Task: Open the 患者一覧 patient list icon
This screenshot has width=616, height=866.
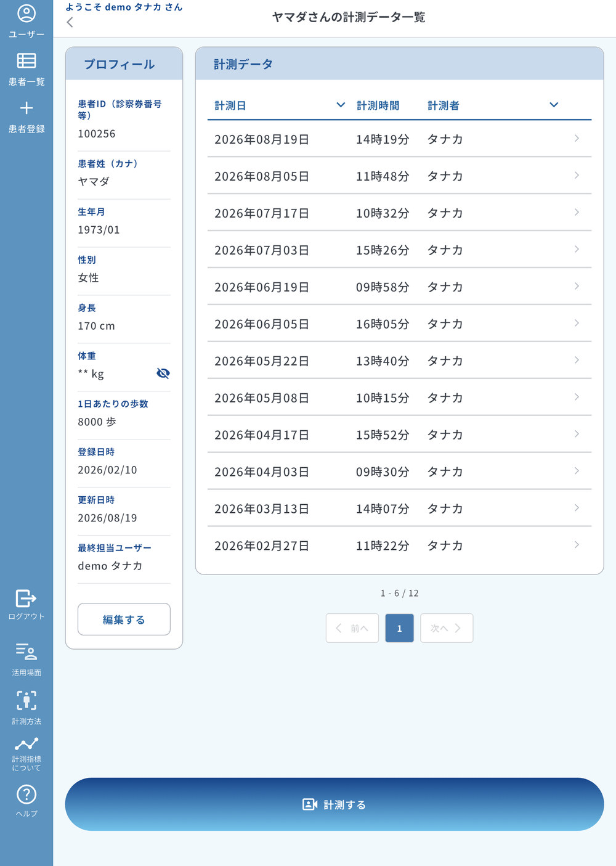Action: 26,60
